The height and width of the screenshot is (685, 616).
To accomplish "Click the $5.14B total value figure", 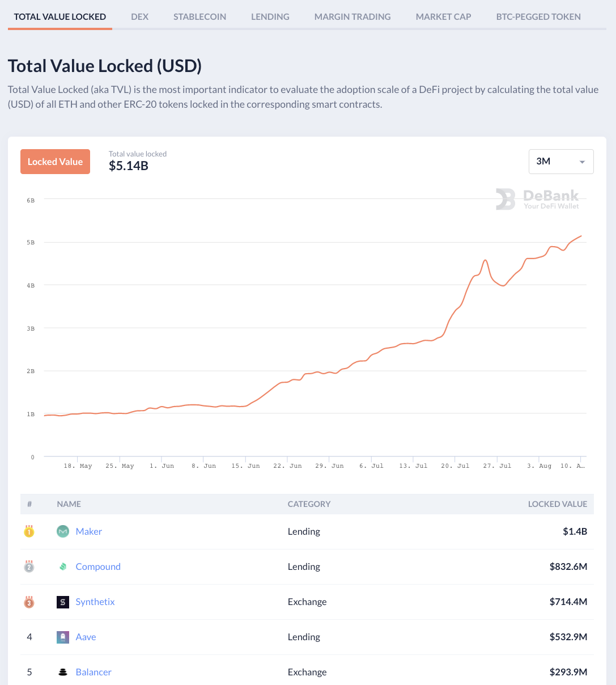I will coord(129,166).
